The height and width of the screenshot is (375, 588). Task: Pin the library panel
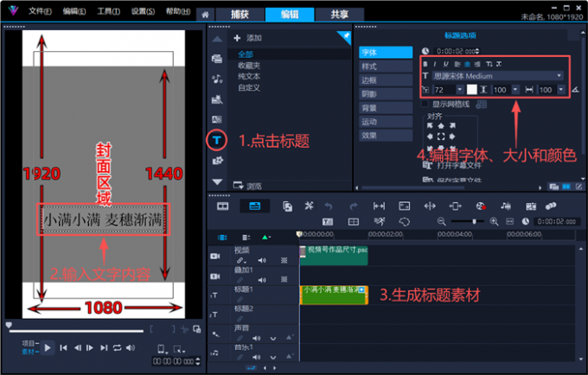346,35
